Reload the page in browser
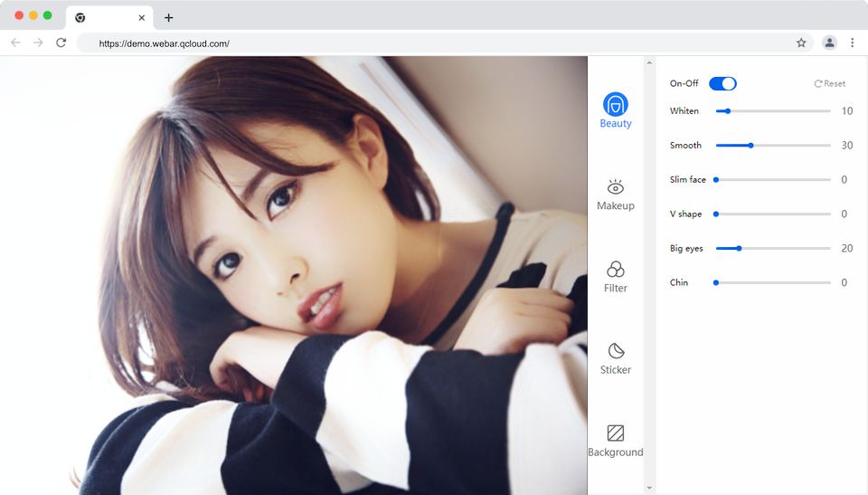The image size is (868, 495). [x=61, y=43]
